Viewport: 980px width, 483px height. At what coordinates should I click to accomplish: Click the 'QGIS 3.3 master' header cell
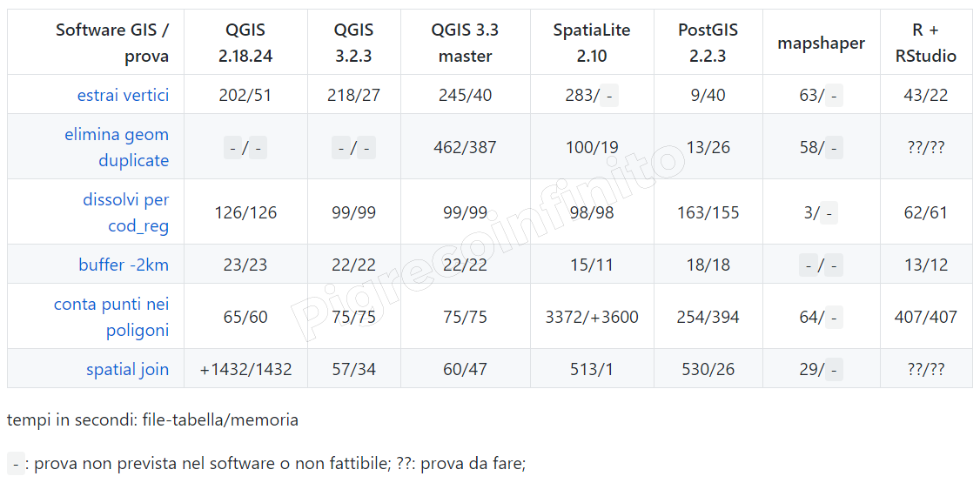[x=465, y=43]
